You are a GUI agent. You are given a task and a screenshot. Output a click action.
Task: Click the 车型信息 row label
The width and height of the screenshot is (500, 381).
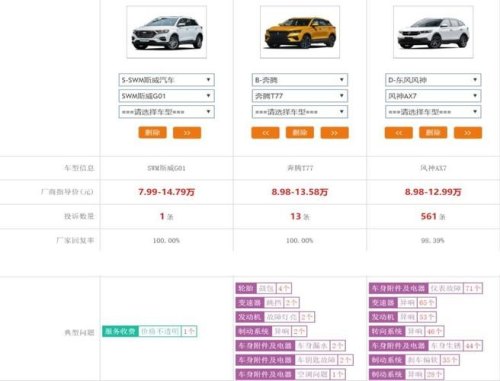79,168
